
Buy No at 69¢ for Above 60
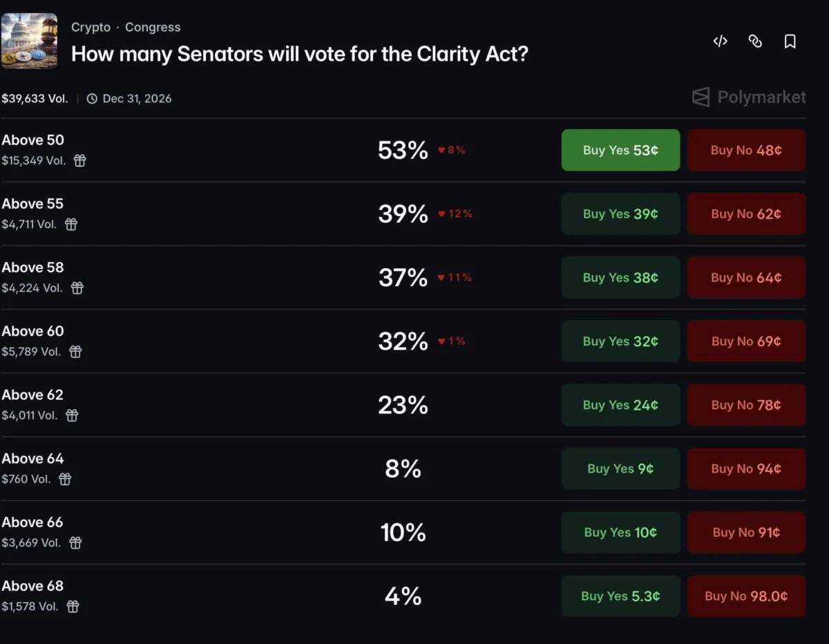[746, 341]
